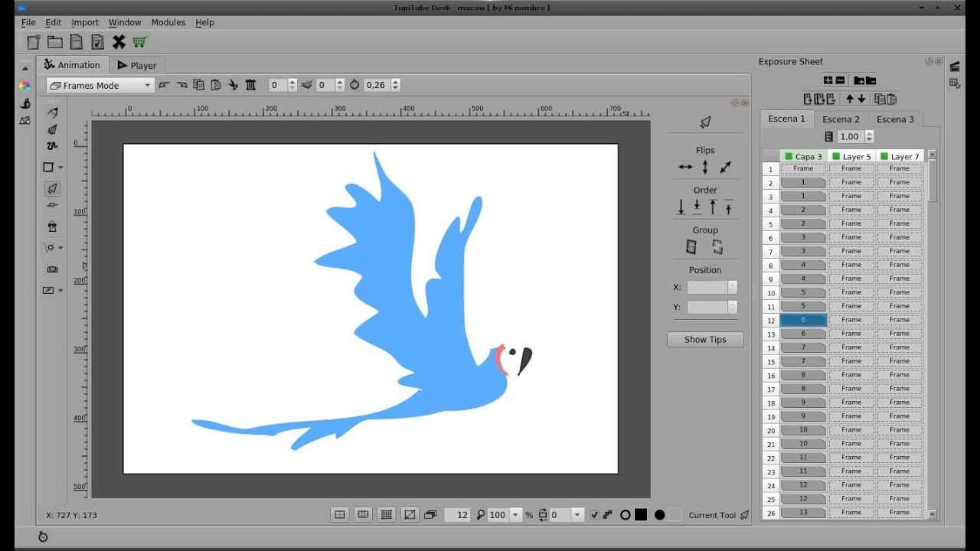Select the Rectangle shape tool

pyautogui.click(x=48, y=167)
